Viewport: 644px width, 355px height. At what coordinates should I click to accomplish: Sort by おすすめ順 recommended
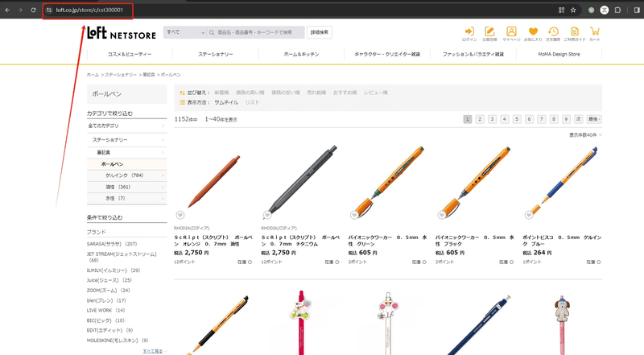tap(345, 93)
